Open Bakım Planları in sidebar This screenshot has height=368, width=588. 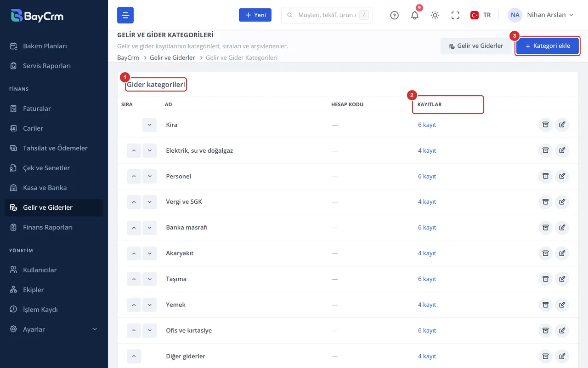54,46
